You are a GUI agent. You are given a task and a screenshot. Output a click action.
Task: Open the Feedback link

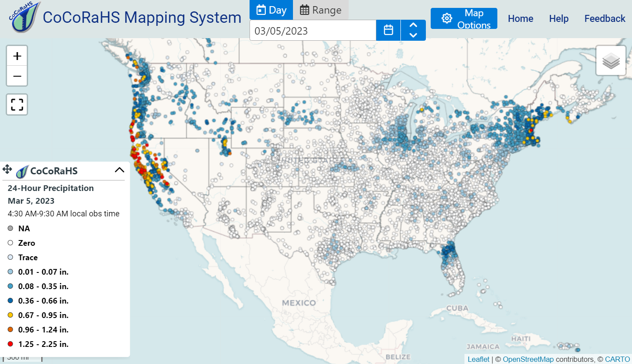tap(604, 18)
